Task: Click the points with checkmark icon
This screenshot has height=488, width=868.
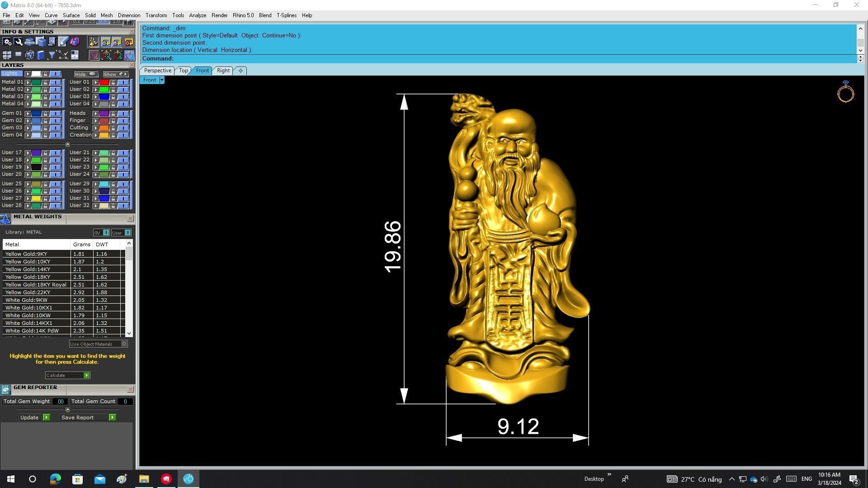Action: pos(63,55)
